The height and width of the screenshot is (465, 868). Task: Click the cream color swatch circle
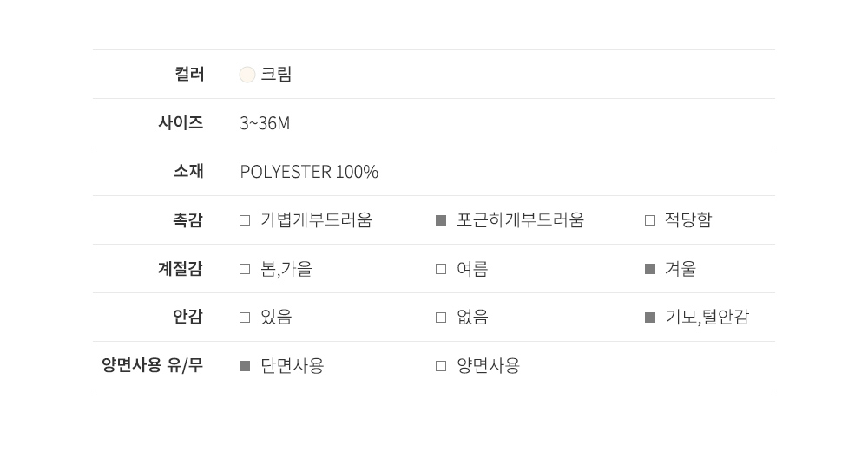[x=247, y=75]
